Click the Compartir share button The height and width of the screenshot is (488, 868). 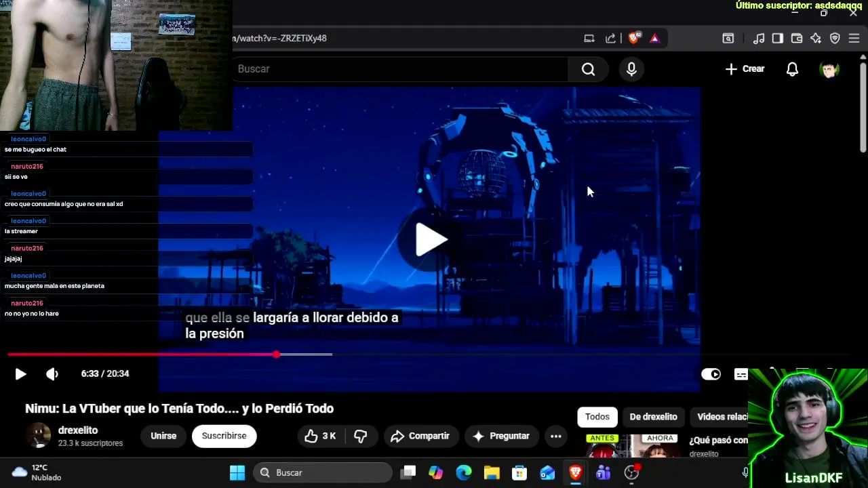point(420,436)
